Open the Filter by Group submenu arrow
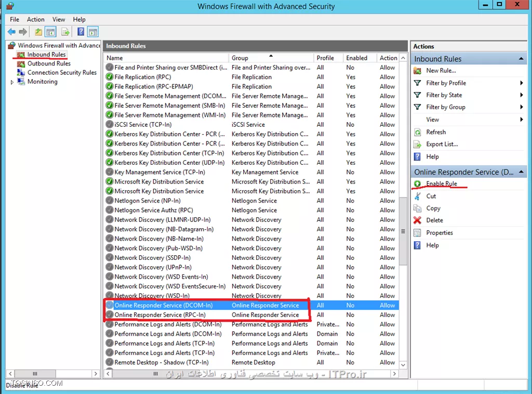The image size is (532, 394). tap(522, 107)
